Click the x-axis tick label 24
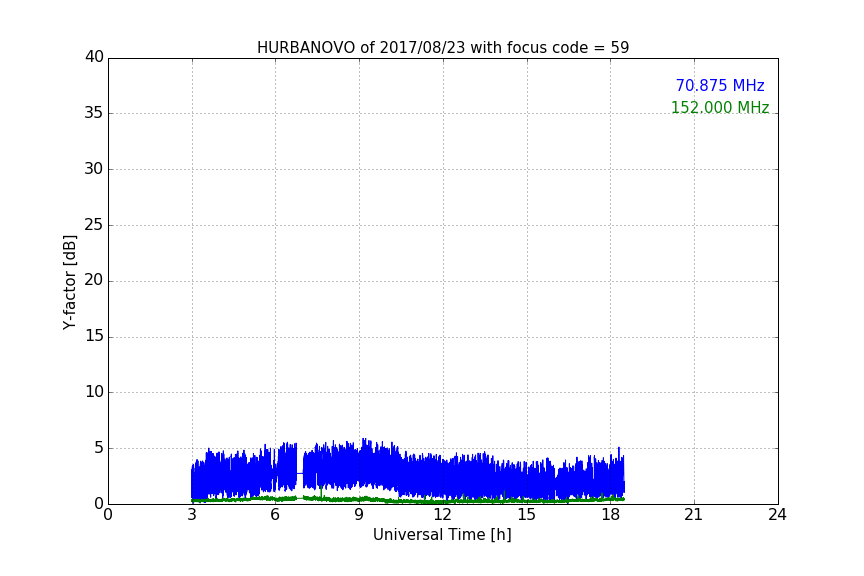The height and width of the screenshot is (576, 864). coord(777,515)
